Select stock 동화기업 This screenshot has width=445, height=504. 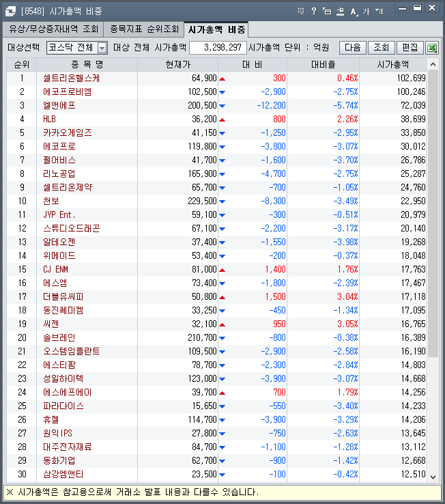(59, 460)
